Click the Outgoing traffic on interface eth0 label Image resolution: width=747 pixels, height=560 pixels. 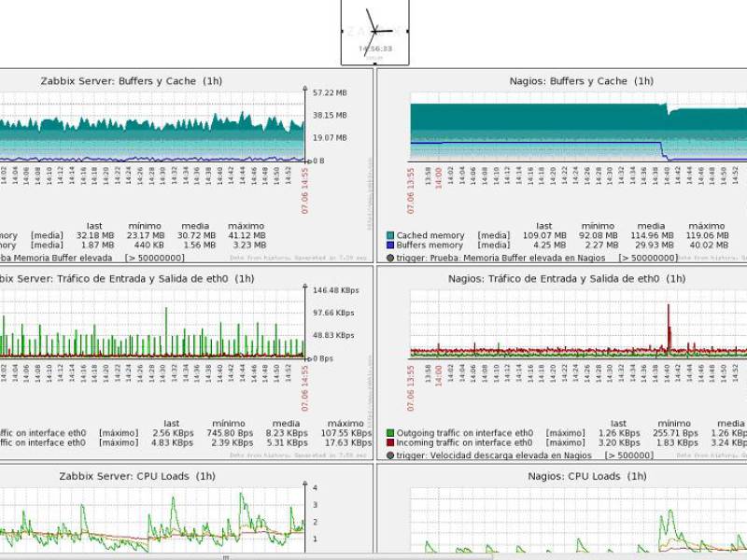click(464, 434)
